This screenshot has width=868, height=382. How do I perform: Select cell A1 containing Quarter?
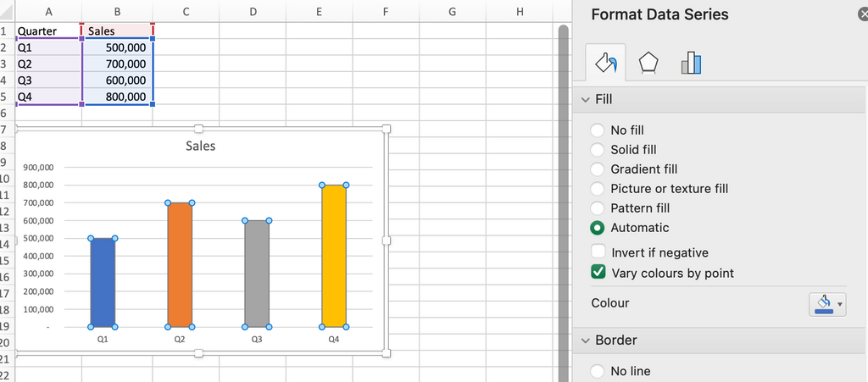click(x=48, y=31)
